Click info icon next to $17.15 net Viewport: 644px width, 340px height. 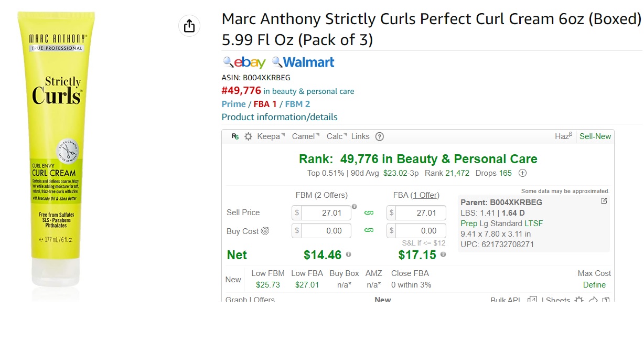point(443,254)
